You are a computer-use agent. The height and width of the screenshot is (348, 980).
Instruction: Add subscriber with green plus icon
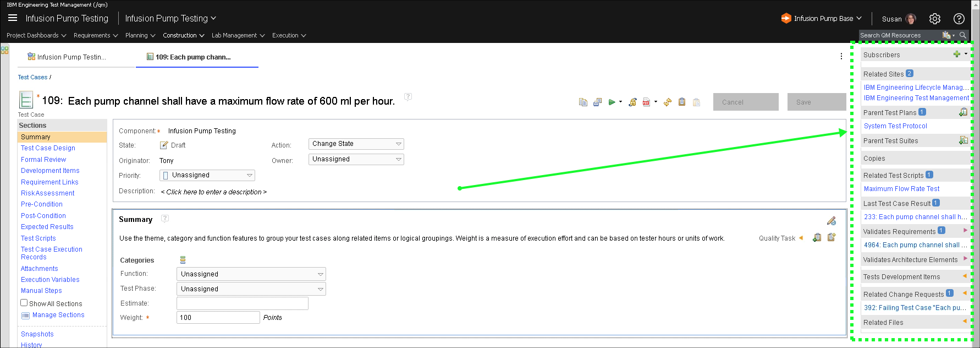(x=957, y=54)
